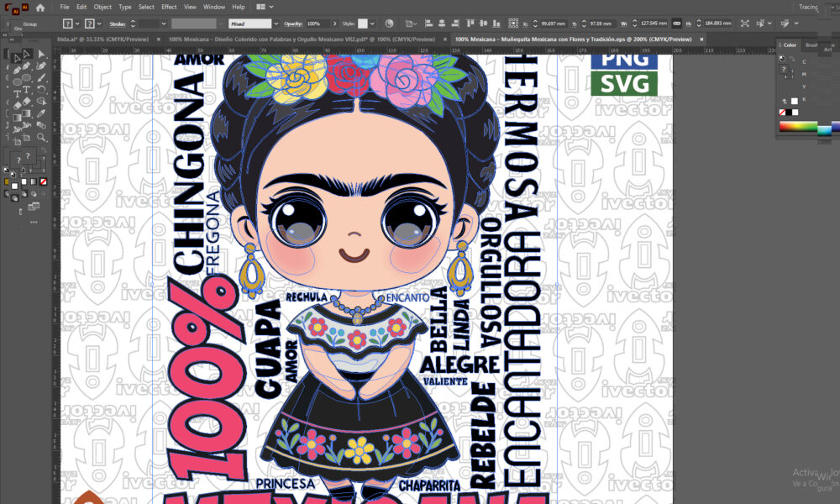Screen dimensions: 840x504
Task: Open the File menu
Action: point(65,7)
